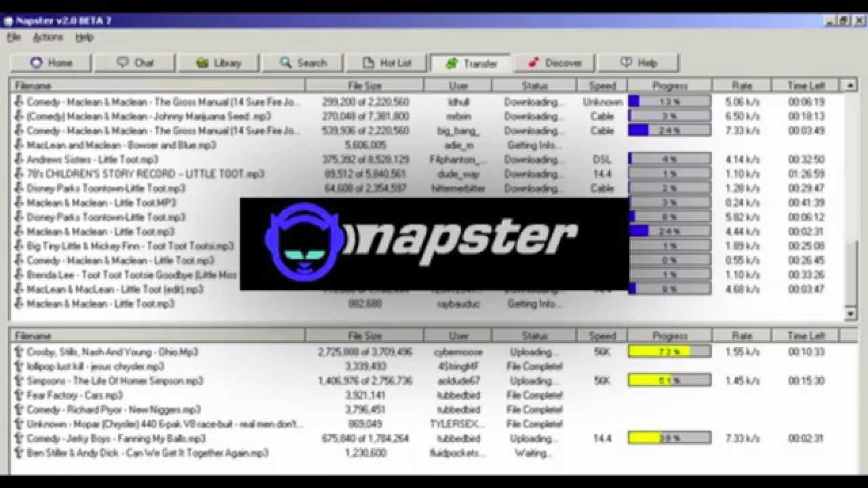The width and height of the screenshot is (868, 488).
Task: Open the File menu
Action: [14, 37]
